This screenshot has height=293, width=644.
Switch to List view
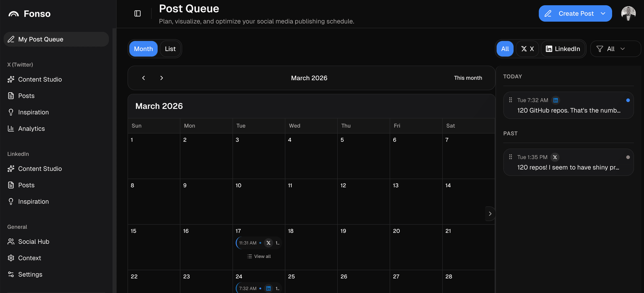pos(170,49)
